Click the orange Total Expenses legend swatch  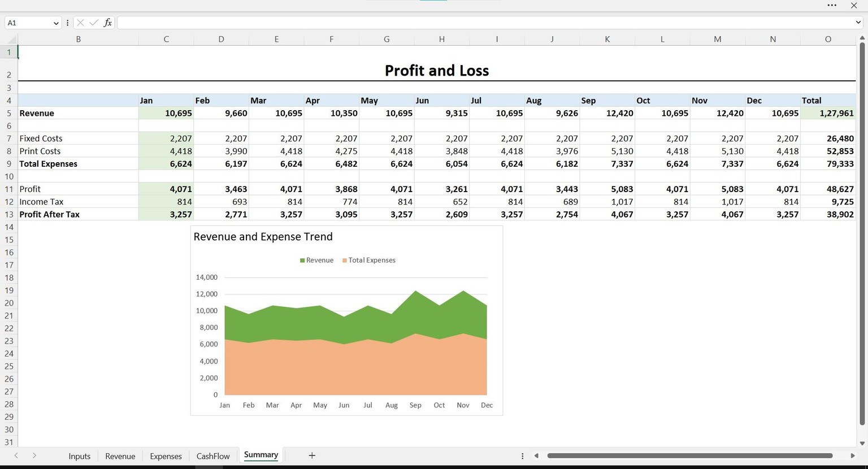345,260
